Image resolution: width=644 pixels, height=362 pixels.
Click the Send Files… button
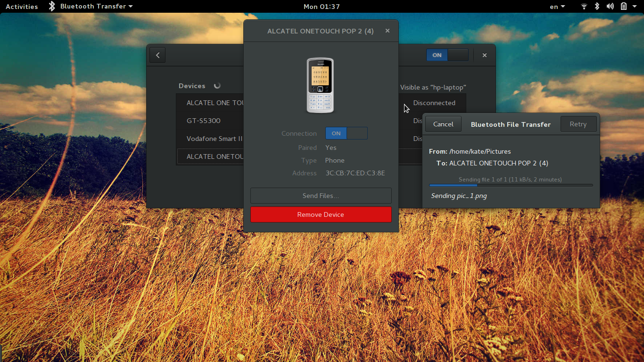[x=321, y=196]
